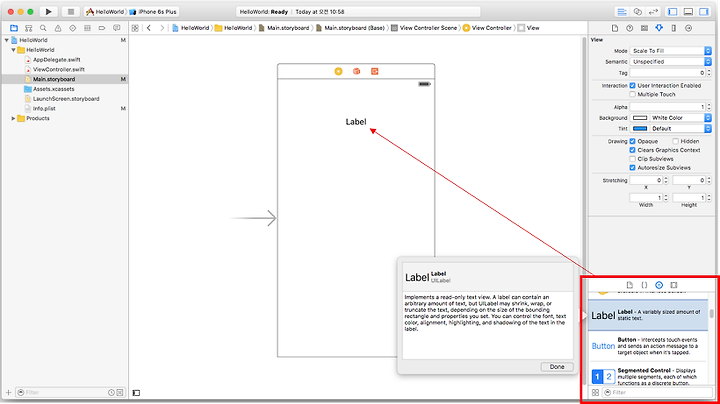Open the Breakpoint navigator
Screen dimensions: 720x404
pos(102,28)
